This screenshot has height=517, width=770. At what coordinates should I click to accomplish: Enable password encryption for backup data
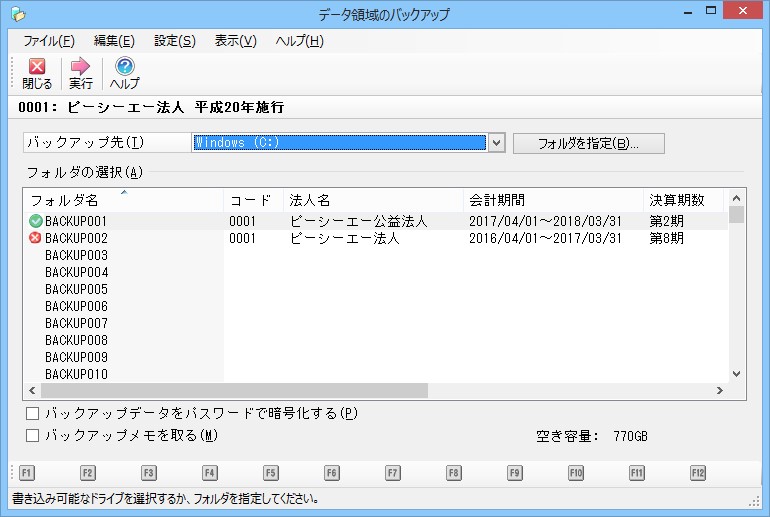(x=33, y=413)
